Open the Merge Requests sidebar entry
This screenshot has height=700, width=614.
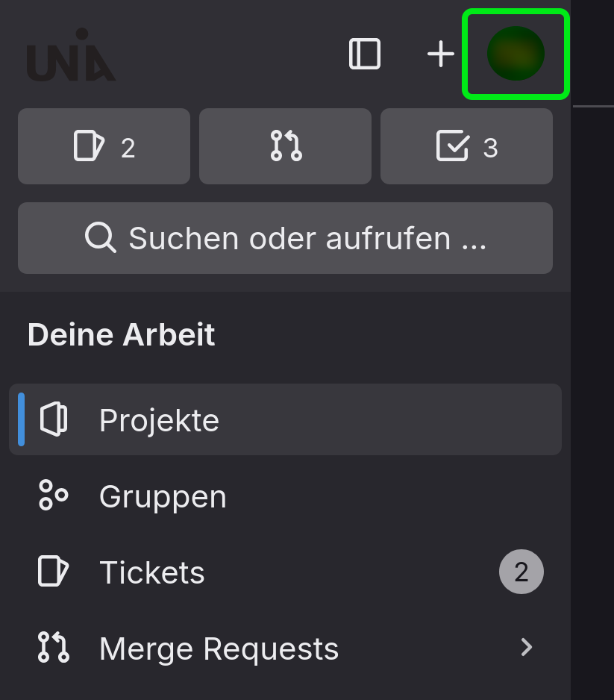click(219, 649)
